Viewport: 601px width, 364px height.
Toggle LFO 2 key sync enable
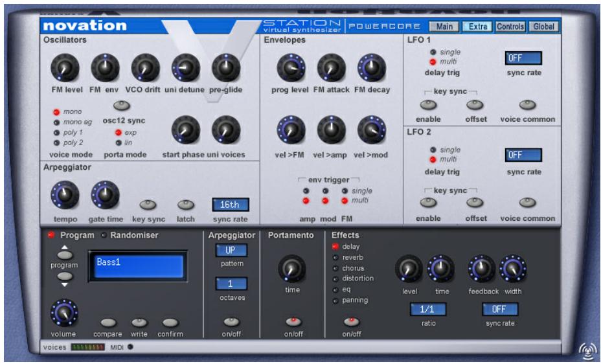pos(428,202)
